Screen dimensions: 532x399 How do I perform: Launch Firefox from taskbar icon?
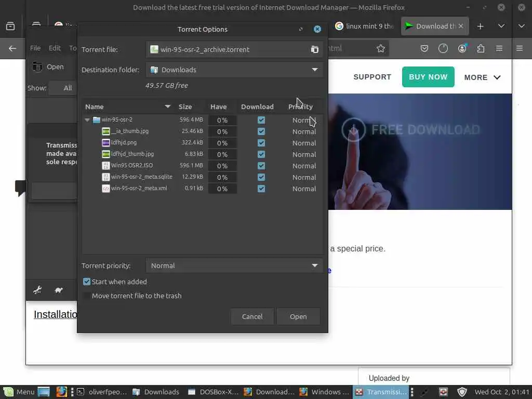[62, 392]
